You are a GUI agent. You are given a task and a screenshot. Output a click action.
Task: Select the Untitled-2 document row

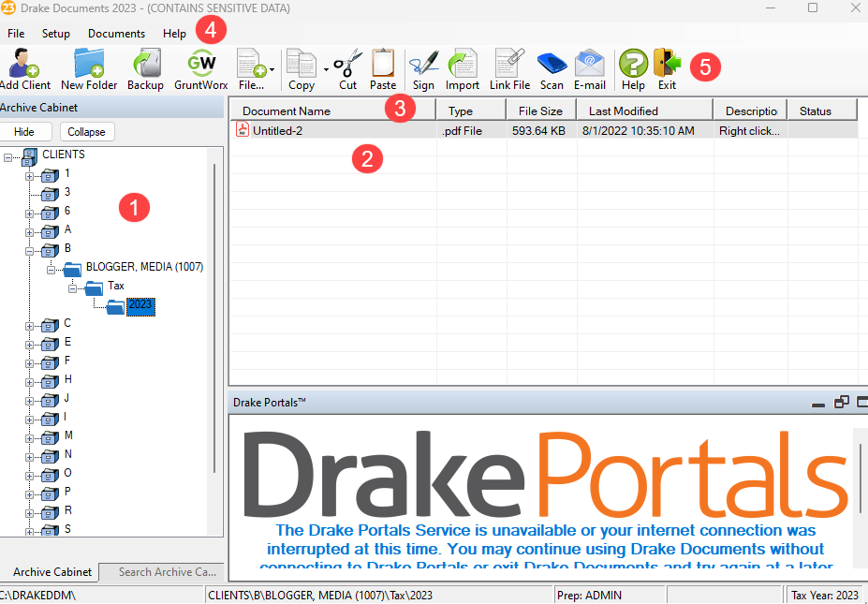point(544,131)
